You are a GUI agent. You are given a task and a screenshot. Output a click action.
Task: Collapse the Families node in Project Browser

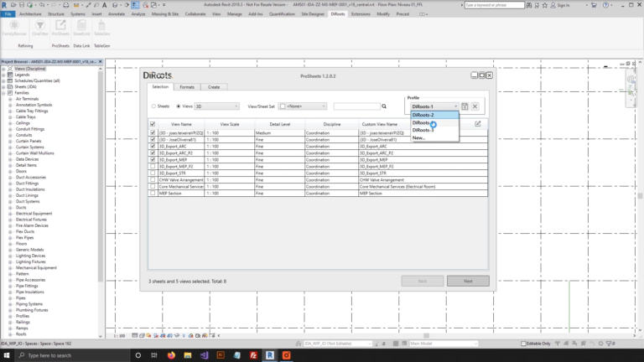(3, 93)
